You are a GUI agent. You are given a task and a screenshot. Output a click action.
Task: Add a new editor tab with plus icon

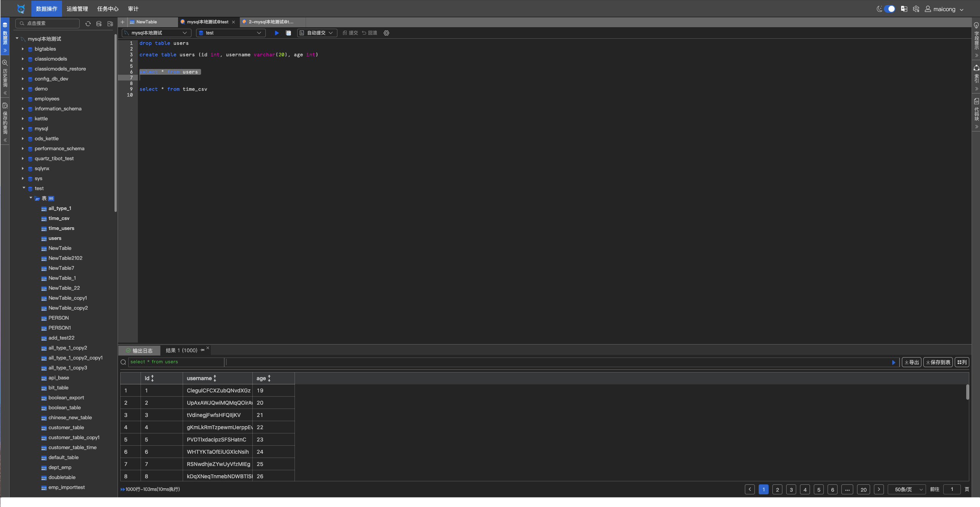tap(123, 22)
